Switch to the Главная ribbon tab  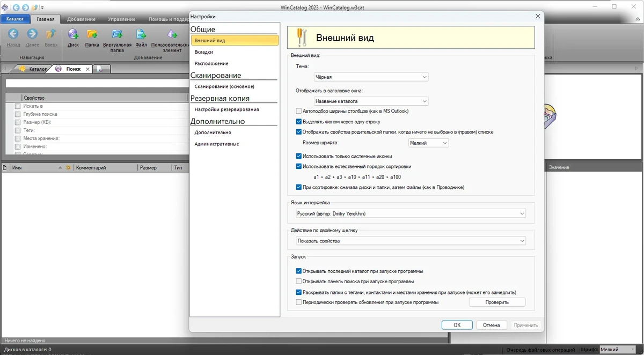click(45, 19)
